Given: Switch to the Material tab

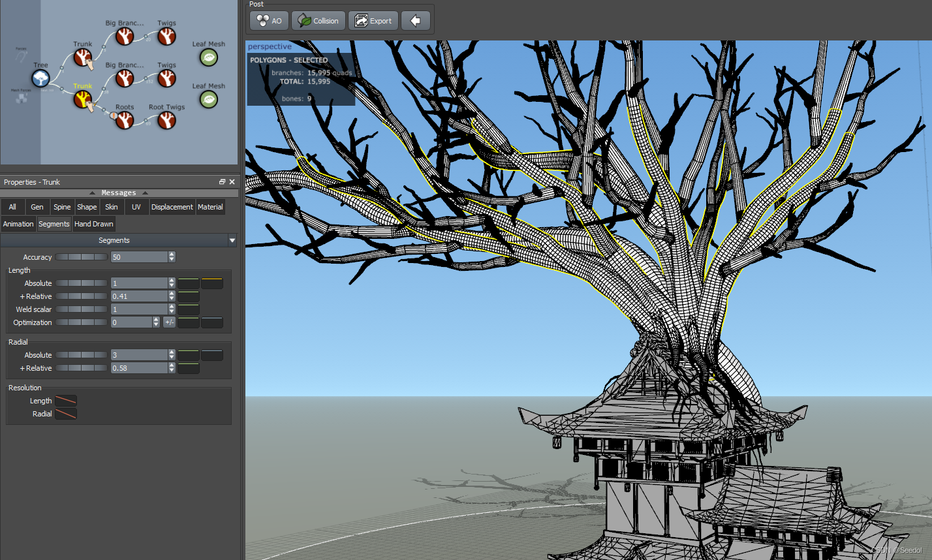Looking at the screenshot, I should 210,207.
